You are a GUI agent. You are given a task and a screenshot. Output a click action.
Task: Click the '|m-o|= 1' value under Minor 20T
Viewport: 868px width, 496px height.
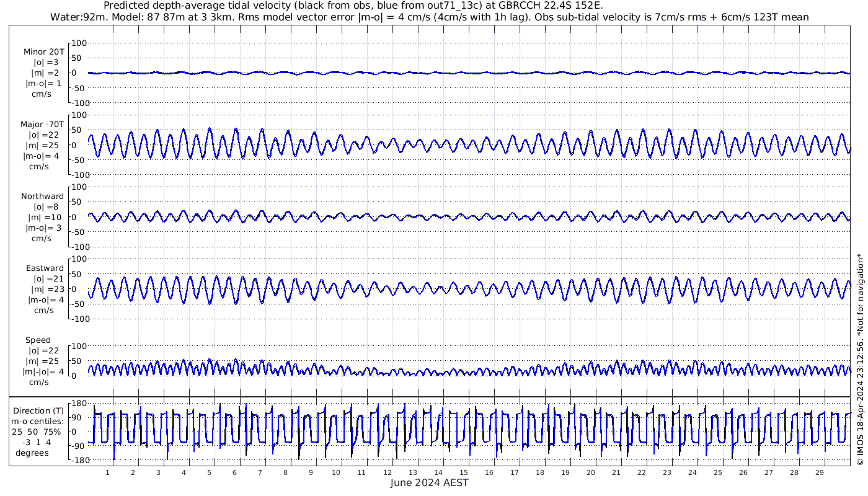coord(43,83)
